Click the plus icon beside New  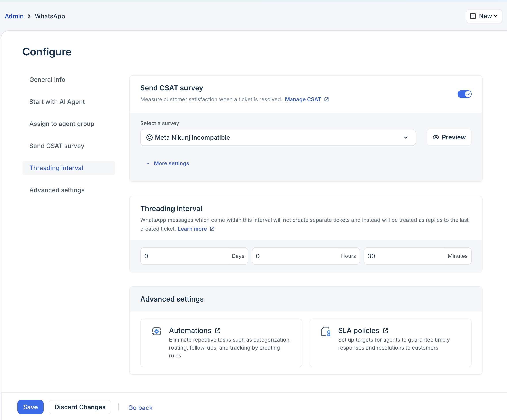pyautogui.click(x=473, y=16)
